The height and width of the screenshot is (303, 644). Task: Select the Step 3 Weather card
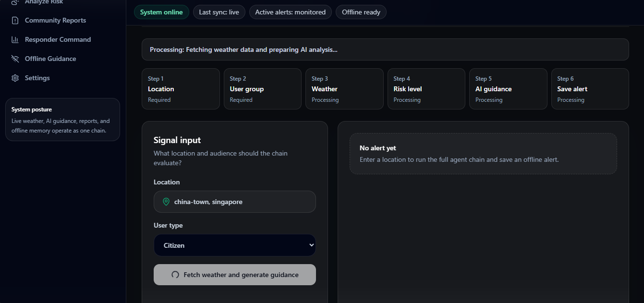click(344, 89)
